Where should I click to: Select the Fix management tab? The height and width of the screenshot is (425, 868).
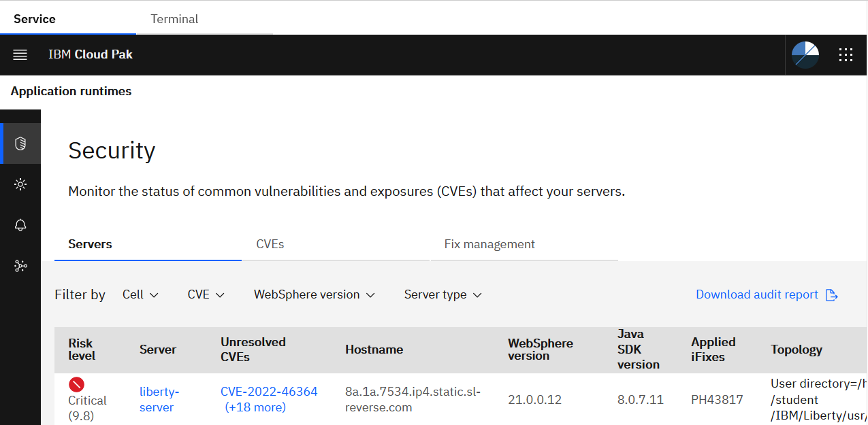(x=524, y=244)
